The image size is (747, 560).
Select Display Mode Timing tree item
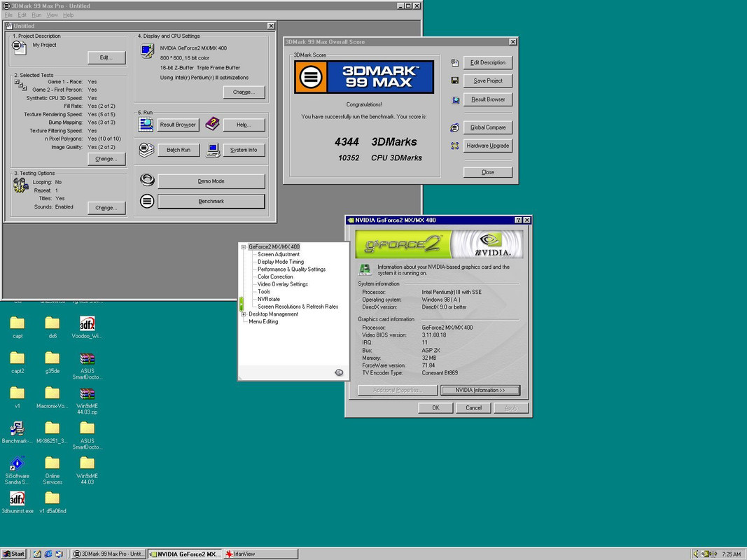[x=281, y=262]
